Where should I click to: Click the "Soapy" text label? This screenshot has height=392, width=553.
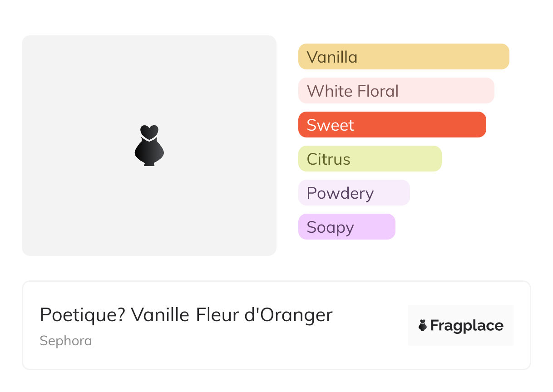pyautogui.click(x=330, y=227)
